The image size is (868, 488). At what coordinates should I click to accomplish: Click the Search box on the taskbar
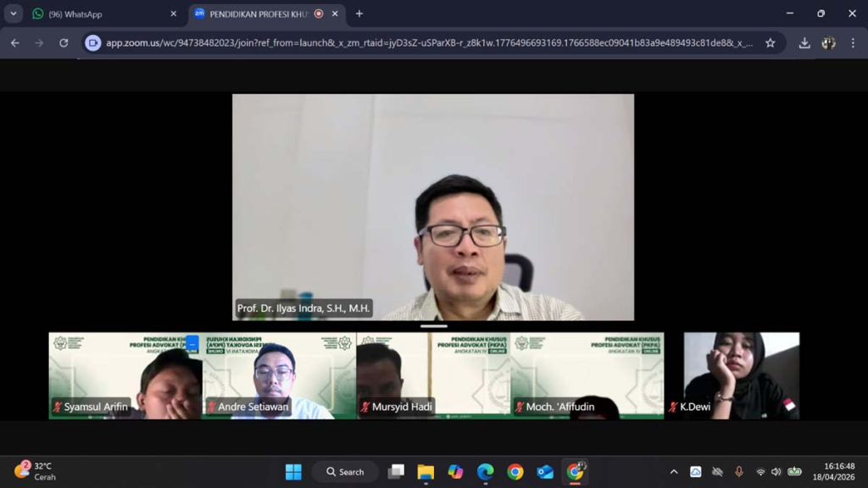(x=346, y=472)
